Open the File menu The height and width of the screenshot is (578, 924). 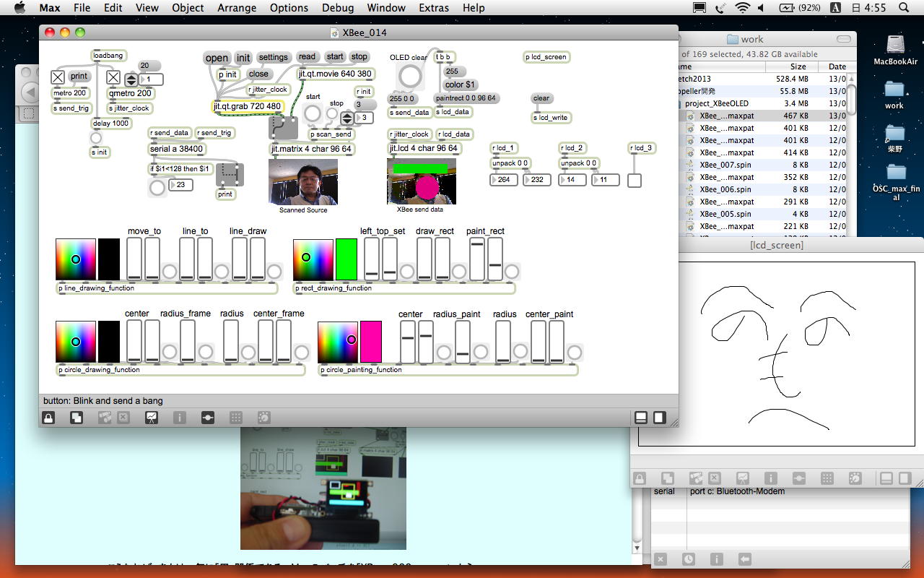coord(82,8)
